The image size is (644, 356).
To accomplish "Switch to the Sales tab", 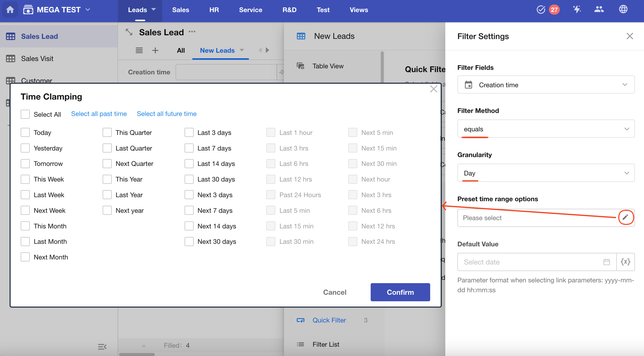I will [181, 10].
